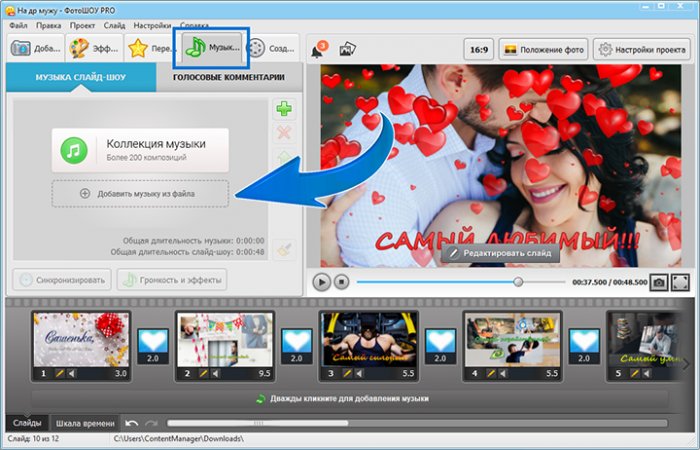
Task: Open the notifications bell icon
Action: click(320, 49)
